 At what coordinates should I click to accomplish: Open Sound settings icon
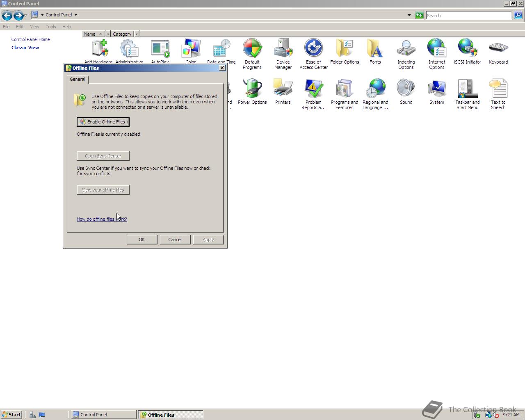[406, 92]
